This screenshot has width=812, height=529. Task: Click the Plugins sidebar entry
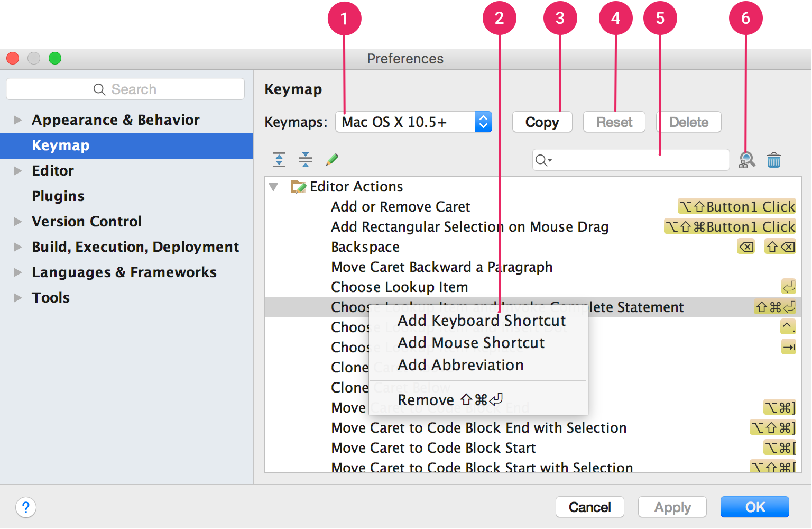pos(58,196)
